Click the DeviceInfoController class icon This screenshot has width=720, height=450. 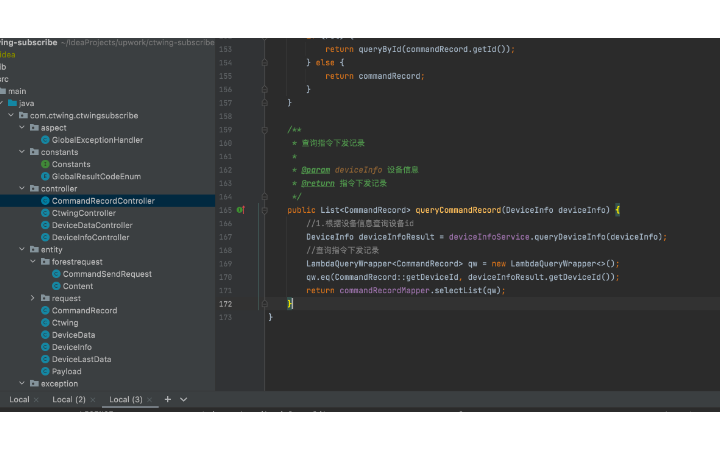tap(45, 237)
